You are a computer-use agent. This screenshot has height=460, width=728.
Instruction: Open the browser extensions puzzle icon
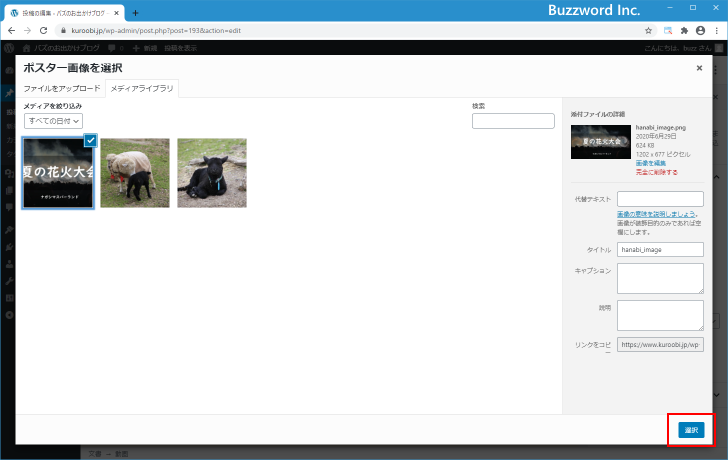684,31
